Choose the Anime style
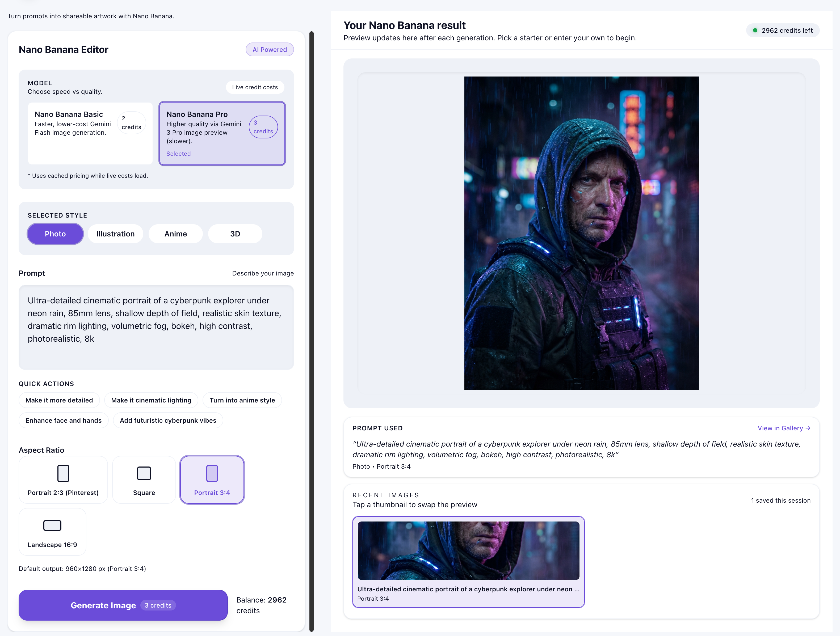The height and width of the screenshot is (636, 840). [x=175, y=234]
